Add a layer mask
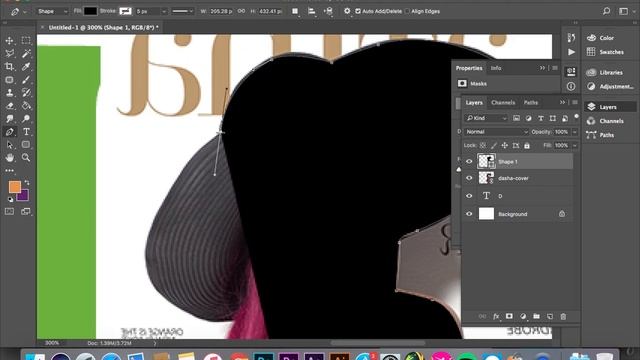The height and width of the screenshot is (360, 640). [509, 316]
